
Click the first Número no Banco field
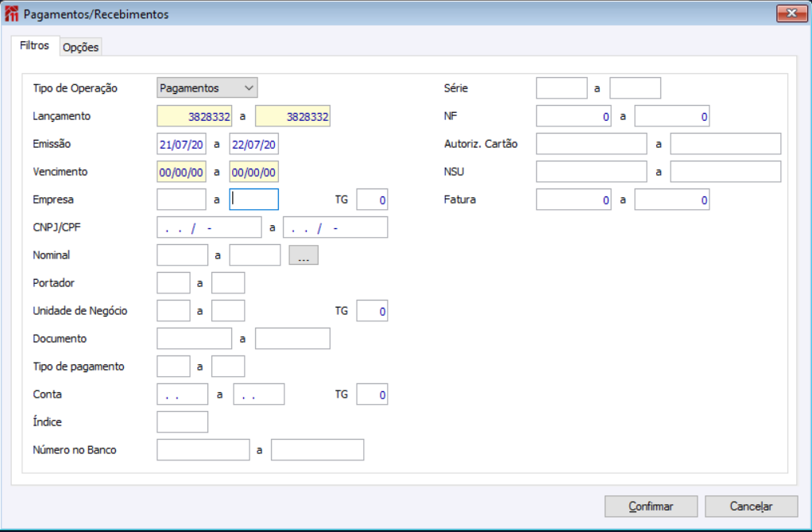point(203,450)
